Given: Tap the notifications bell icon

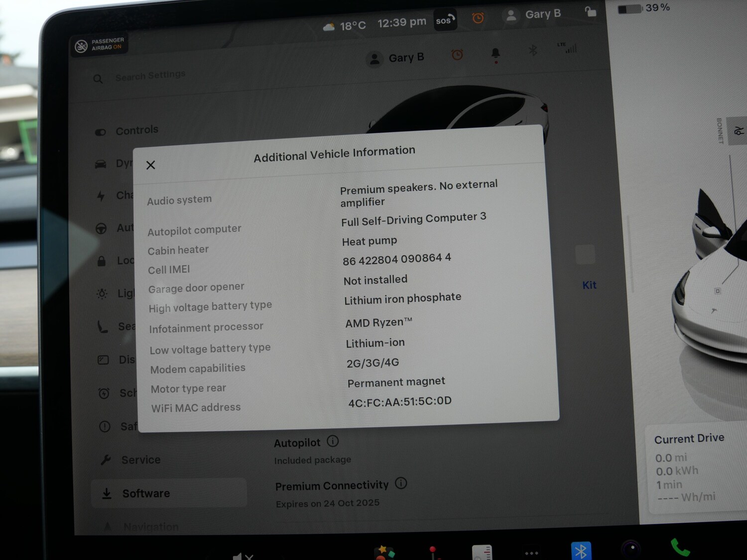Looking at the screenshot, I should click(x=496, y=54).
